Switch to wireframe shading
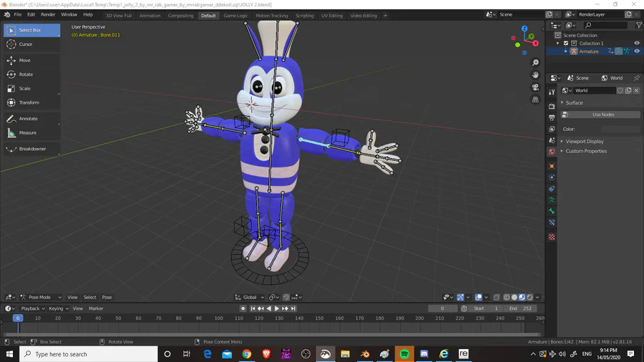This screenshot has height=362, width=644. (x=507, y=297)
